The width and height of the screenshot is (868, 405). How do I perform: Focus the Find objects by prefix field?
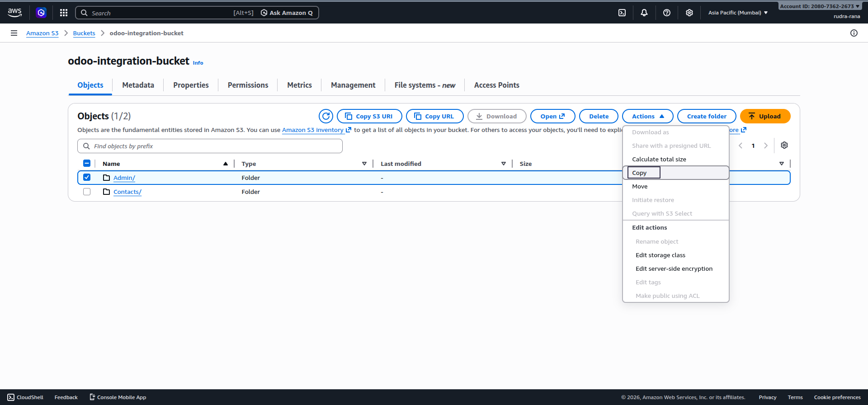pos(210,146)
